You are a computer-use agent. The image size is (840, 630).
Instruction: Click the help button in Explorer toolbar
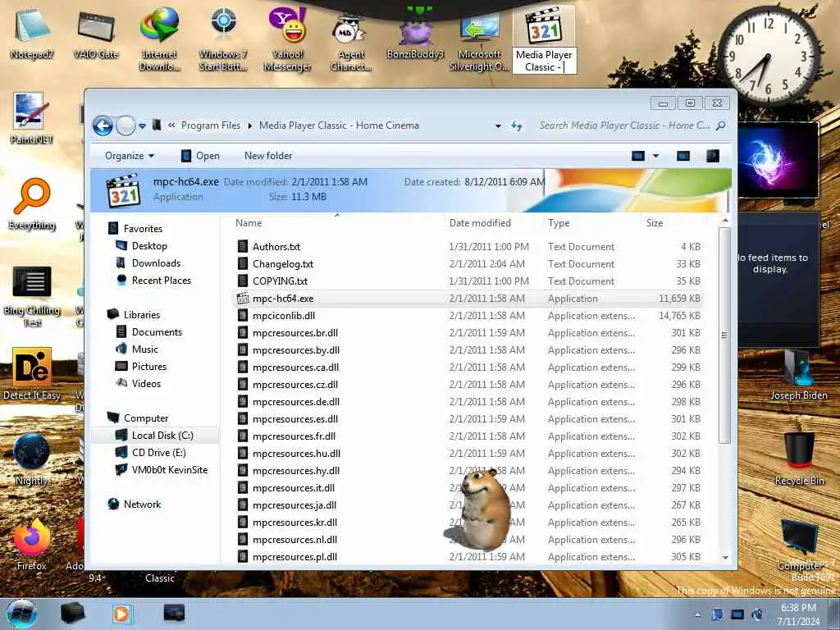pyautogui.click(x=713, y=156)
